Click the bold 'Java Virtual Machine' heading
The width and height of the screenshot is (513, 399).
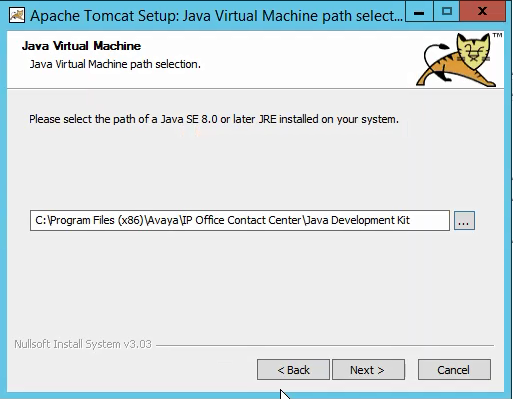81,46
